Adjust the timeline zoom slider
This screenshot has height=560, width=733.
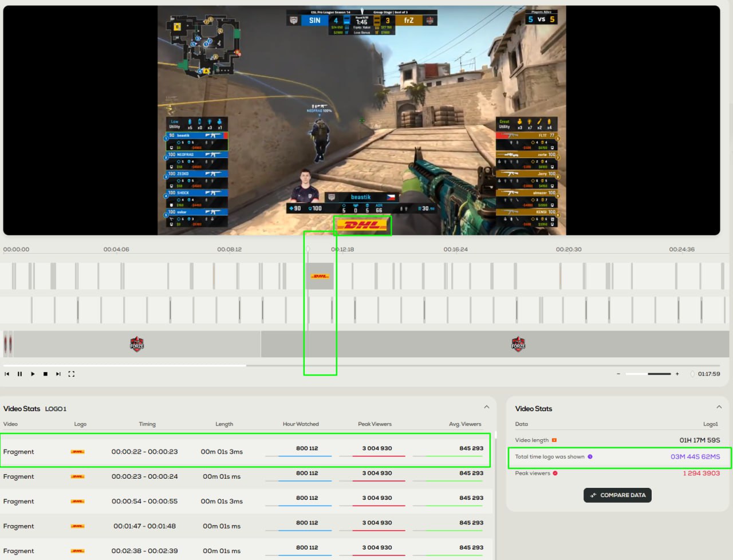(648, 374)
